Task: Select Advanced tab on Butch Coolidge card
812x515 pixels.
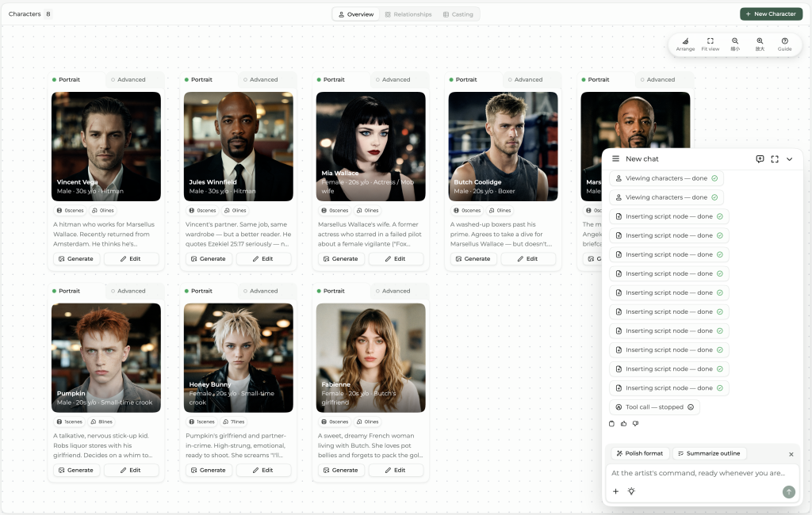Action: 532,80
